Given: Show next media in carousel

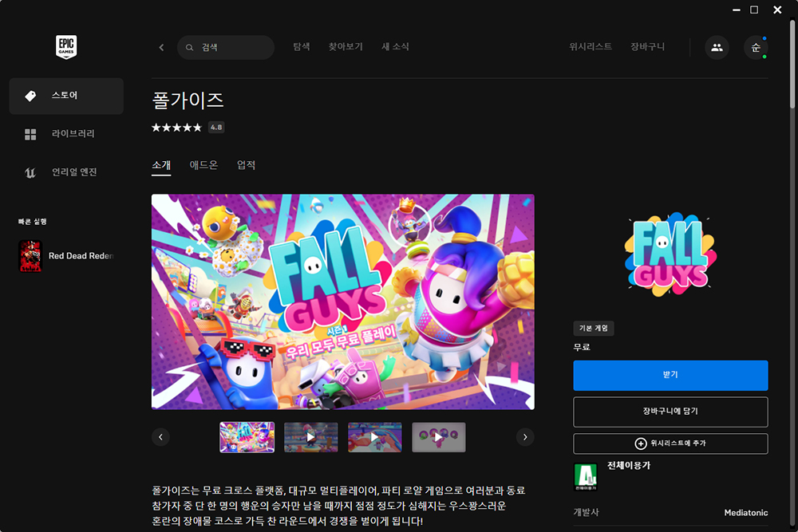Looking at the screenshot, I should (x=525, y=437).
